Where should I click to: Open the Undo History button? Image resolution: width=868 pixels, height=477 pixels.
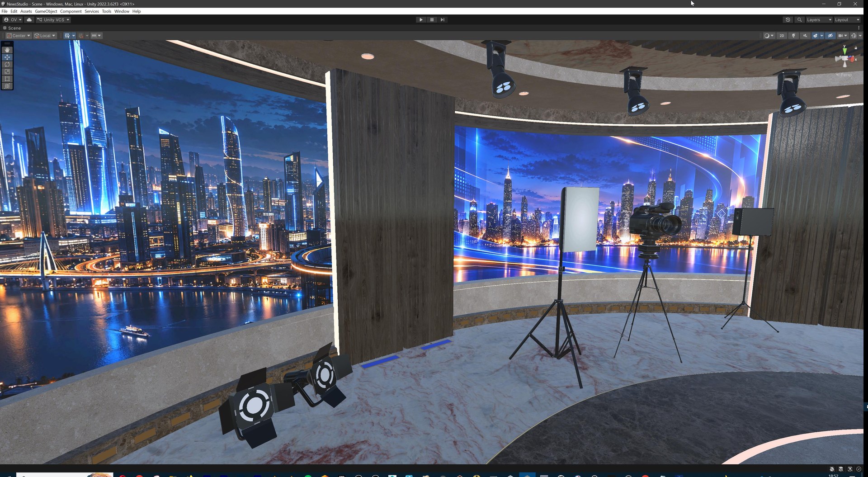click(788, 20)
